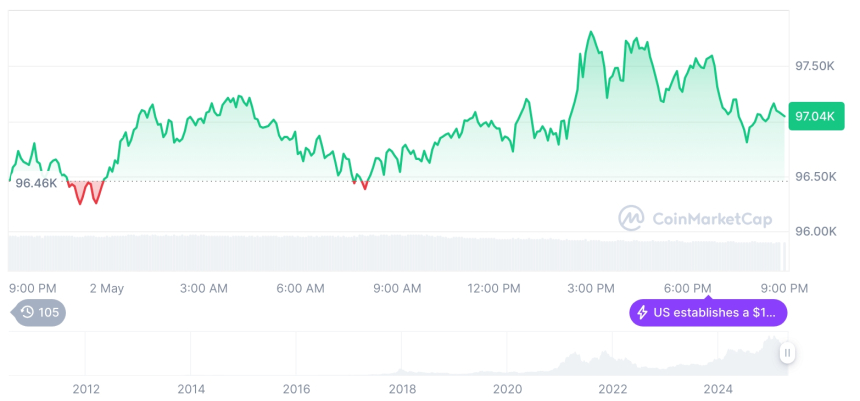Open the 'US establishes a $1...' news event

[708, 313]
